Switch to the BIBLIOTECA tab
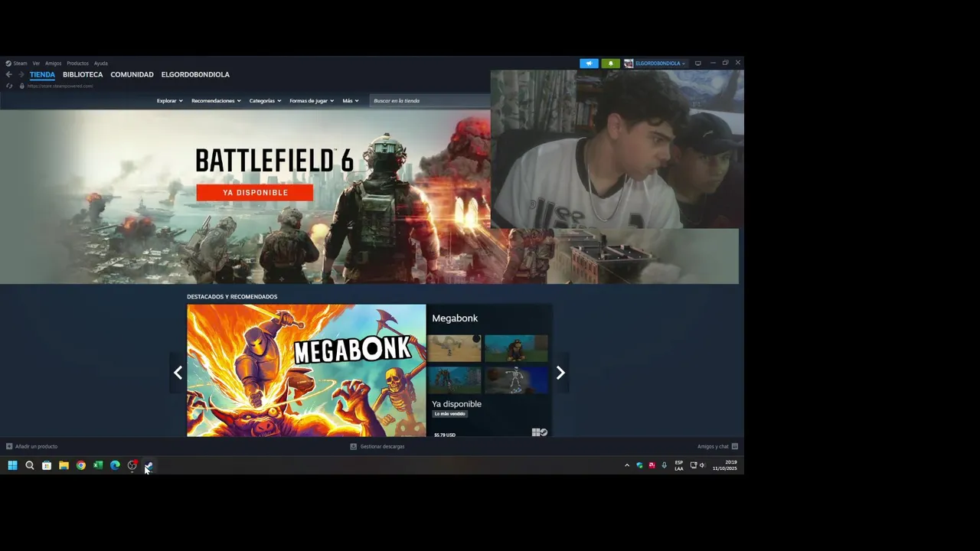Viewport: 980px width, 551px height. (x=83, y=74)
